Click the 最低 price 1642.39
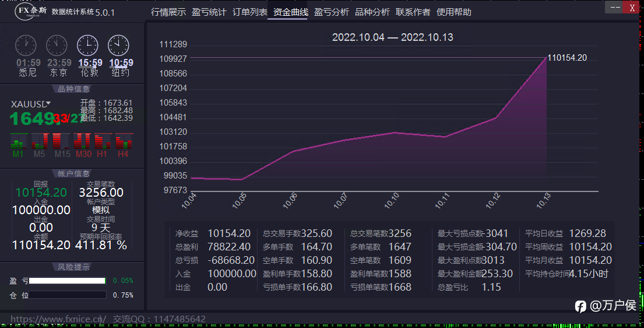This screenshot has width=644, height=328. point(118,118)
